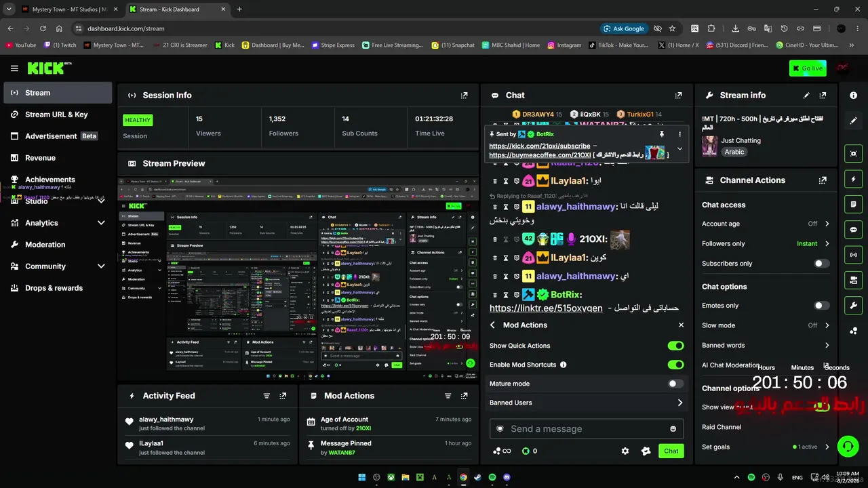The image size is (868, 488).
Task: Ban BotRix using the shield icon
Action: pos(516,295)
